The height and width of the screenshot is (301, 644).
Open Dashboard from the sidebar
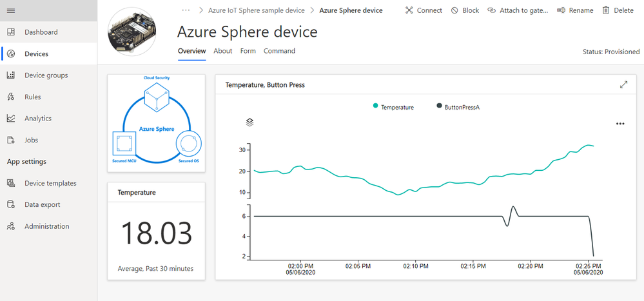tap(41, 32)
